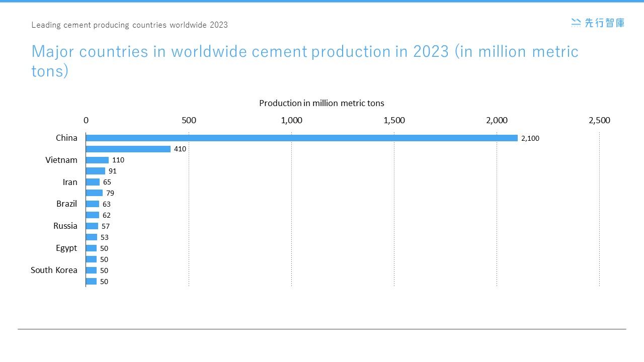Select the Brazil bar labeled 63
The width and height of the screenshot is (644, 362).
point(92,204)
